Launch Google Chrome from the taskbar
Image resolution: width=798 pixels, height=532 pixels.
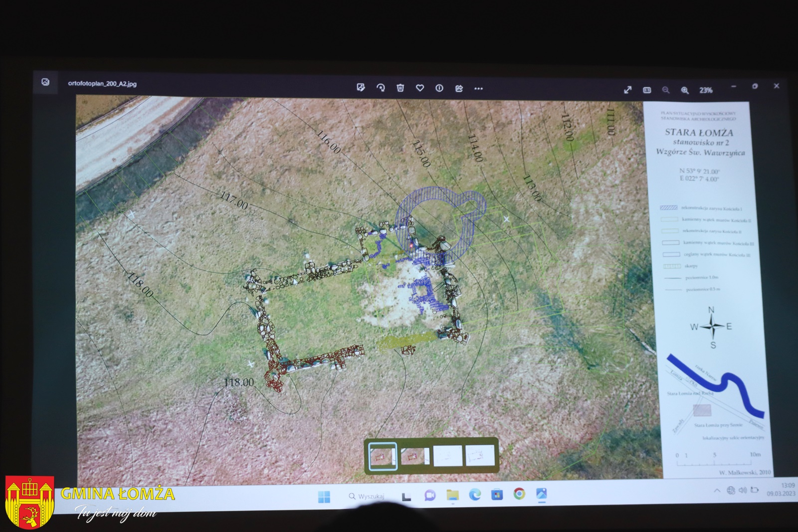(x=519, y=494)
